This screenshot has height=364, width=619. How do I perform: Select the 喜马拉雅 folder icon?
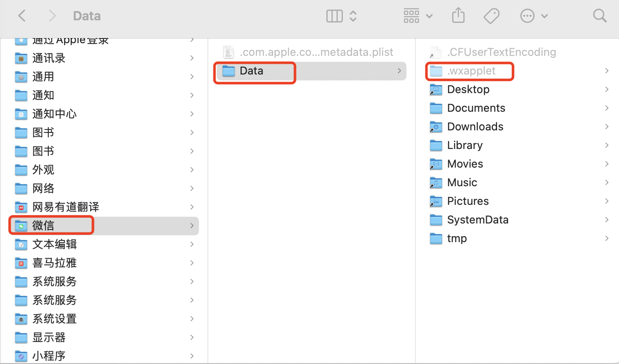point(21,263)
